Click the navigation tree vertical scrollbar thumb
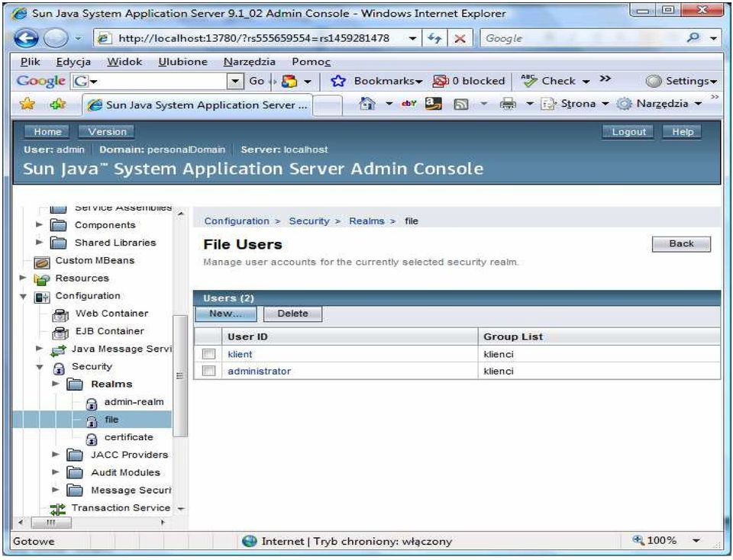 [x=180, y=376]
